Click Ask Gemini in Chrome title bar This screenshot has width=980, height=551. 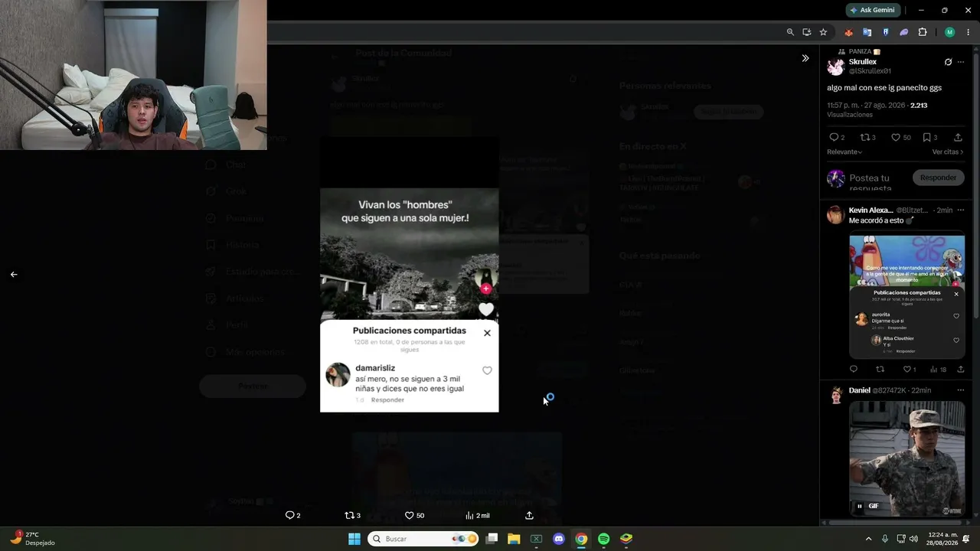click(872, 10)
